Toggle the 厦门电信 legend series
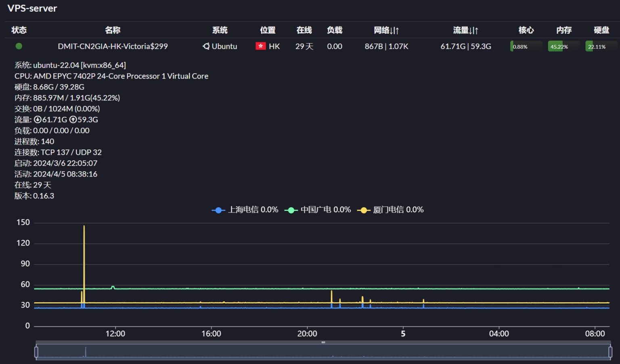Image resolution: width=620 pixels, height=364 pixels. pyautogui.click(x=390, y=210)
